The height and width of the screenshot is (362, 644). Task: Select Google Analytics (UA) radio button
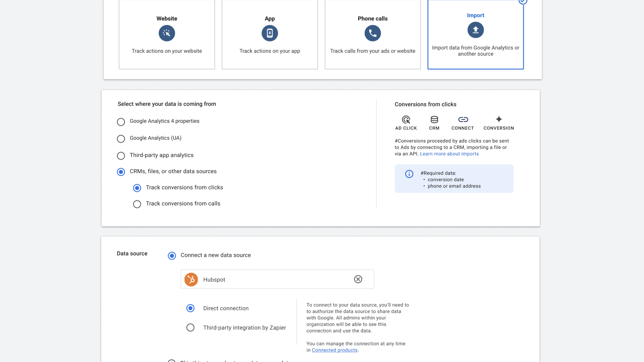(121, 139)
